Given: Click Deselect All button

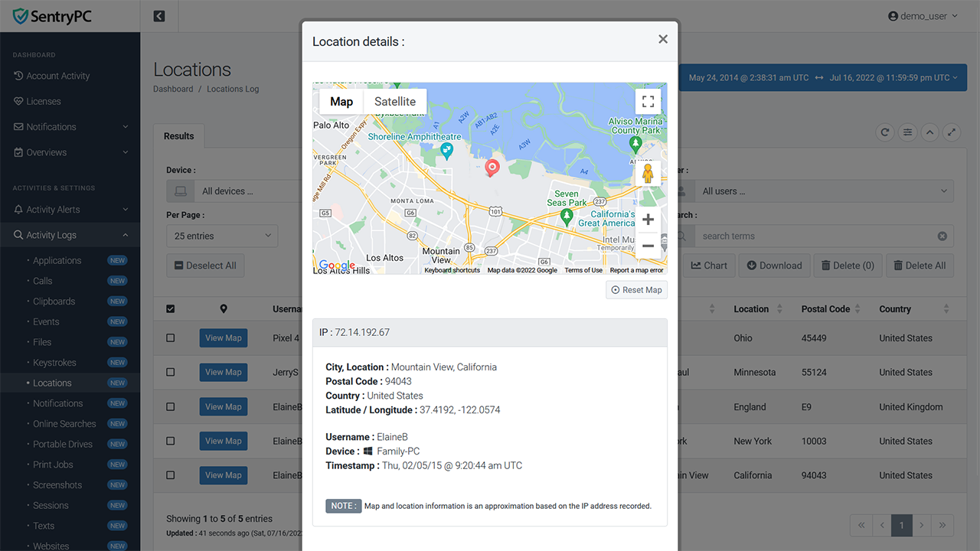Looking at the screenshot, I should pyautogui.click(x=205, y=266).
